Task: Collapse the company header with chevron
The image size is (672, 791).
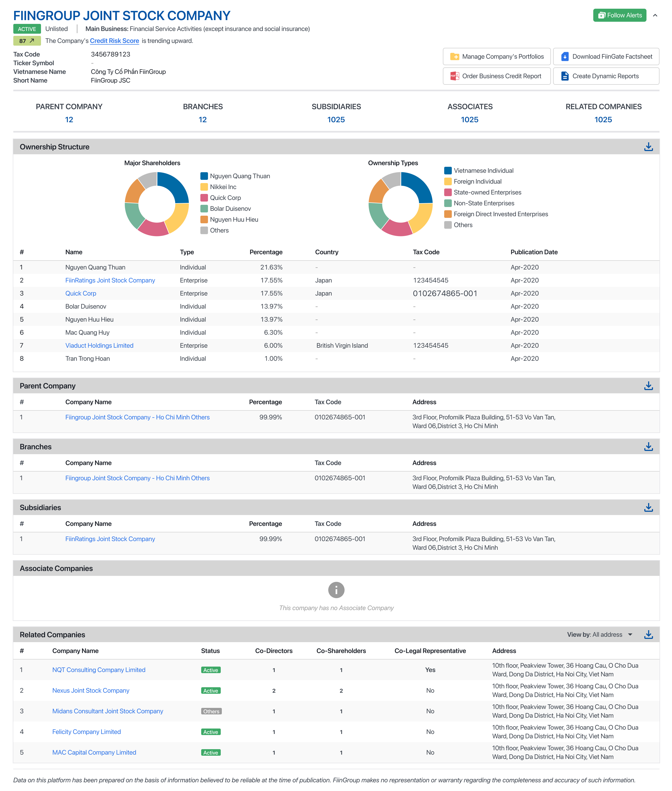Action: tap(655, 16)
